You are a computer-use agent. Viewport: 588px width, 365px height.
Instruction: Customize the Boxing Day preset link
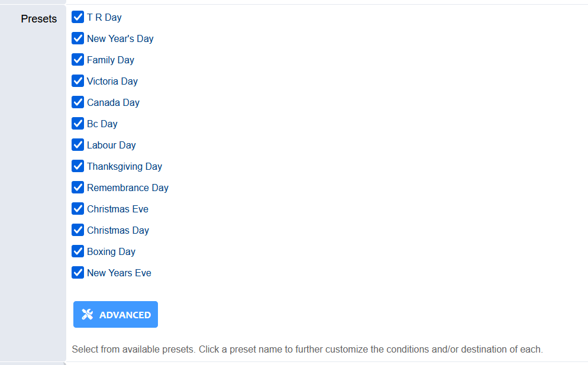tap(111, 251)
